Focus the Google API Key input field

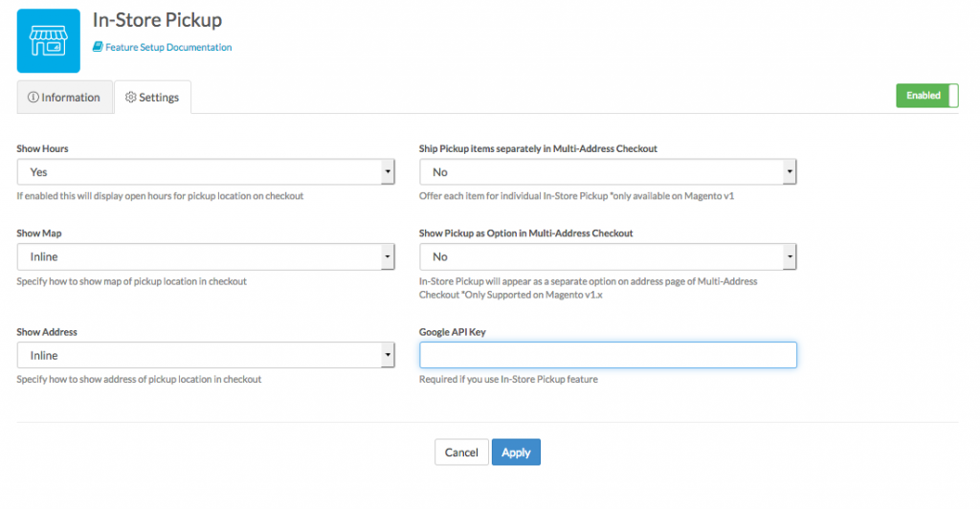point(608,355)
